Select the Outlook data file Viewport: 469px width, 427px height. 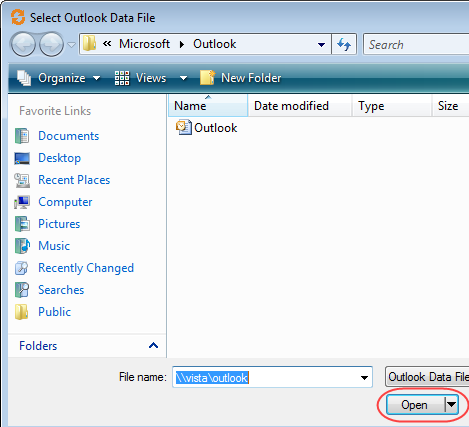tap(206, 128)
